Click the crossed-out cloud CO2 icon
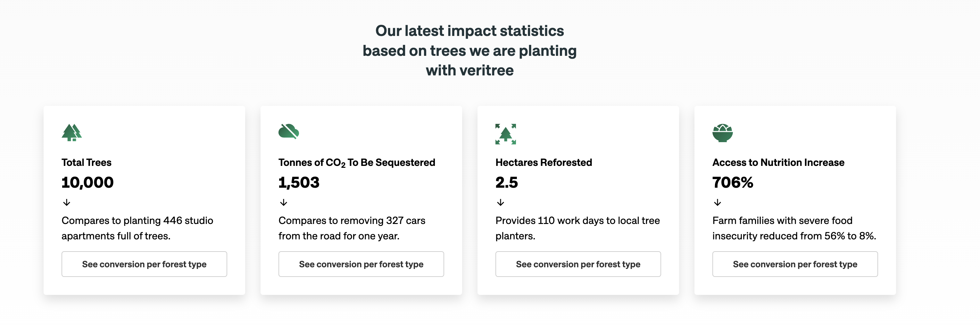This screenshot has width=980, height=326. pyautogui.click(x=289, y=131)
